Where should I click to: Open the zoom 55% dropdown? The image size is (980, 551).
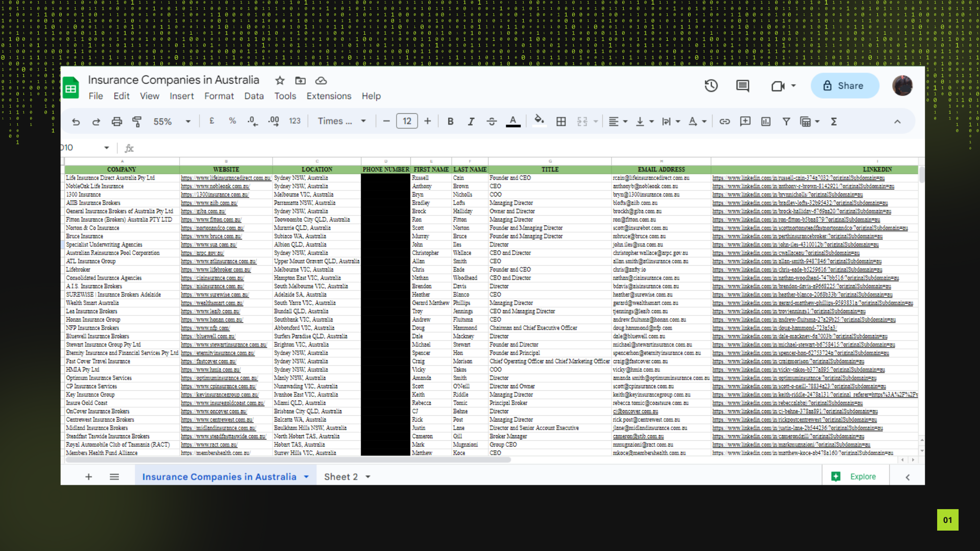(172, 121)
